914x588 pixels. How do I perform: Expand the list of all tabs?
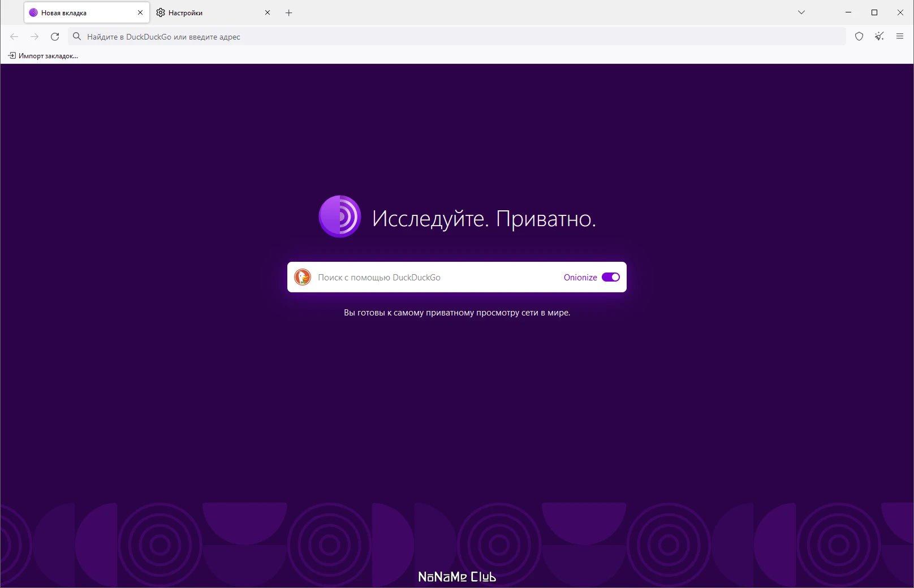pos(801,12)
